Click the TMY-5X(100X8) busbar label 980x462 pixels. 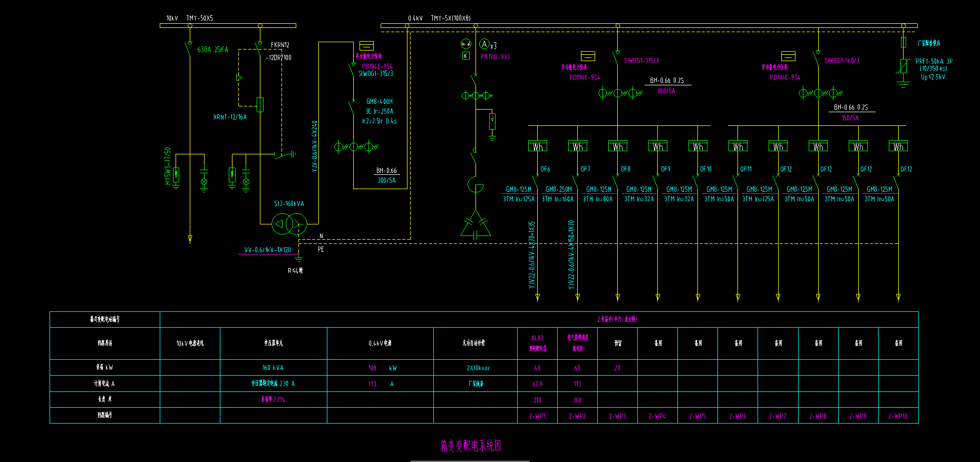(450, 18)
